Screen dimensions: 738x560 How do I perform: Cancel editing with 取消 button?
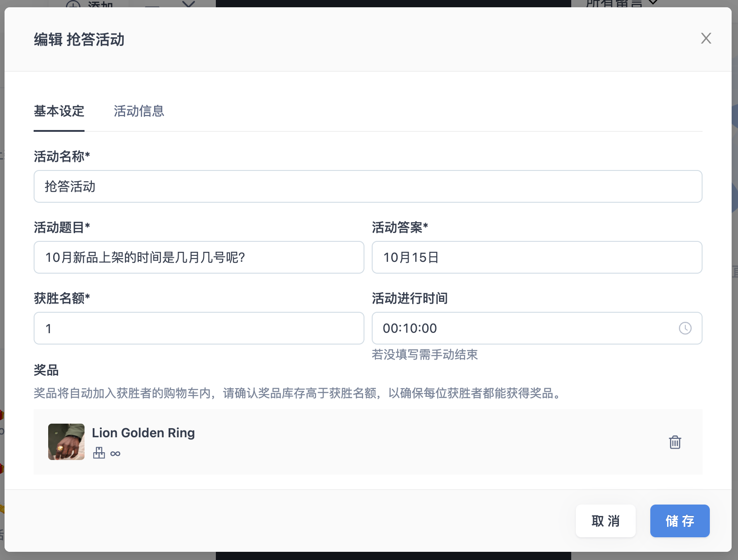coord(606,521)
